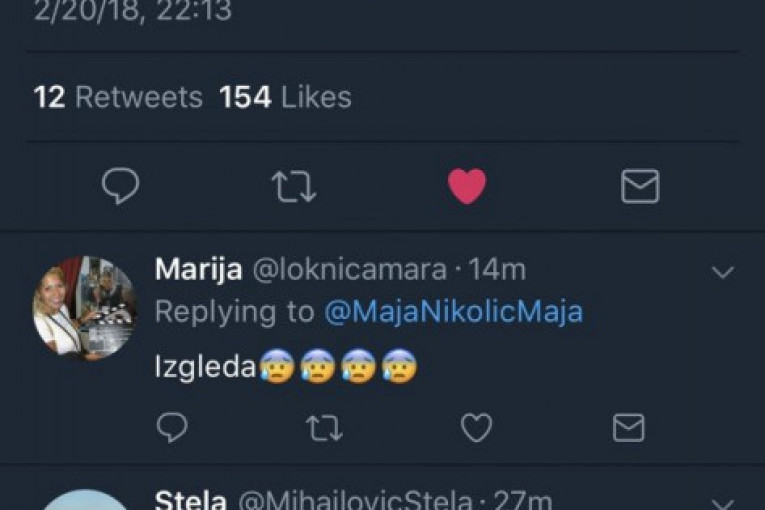Retweet Marija's reply
This screenshot has width=765, height=510.
[323, 428]
